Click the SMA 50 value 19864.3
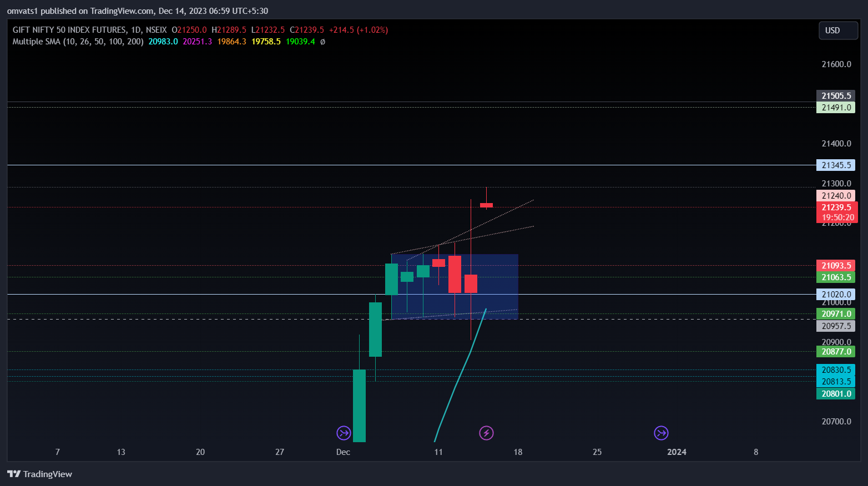 click(232, 42)
